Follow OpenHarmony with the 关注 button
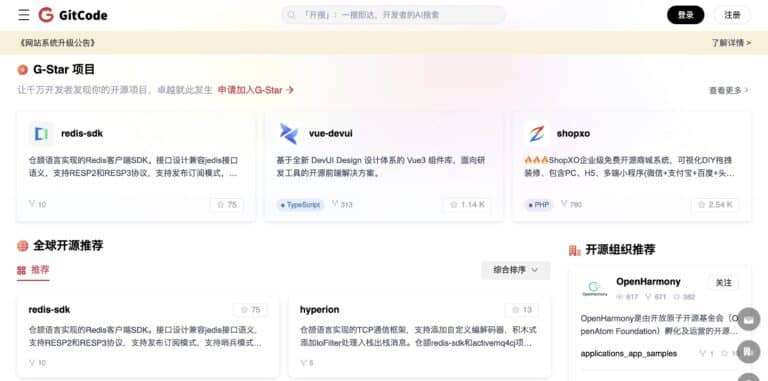Screen dimensions: 768x381 (723, 283)
